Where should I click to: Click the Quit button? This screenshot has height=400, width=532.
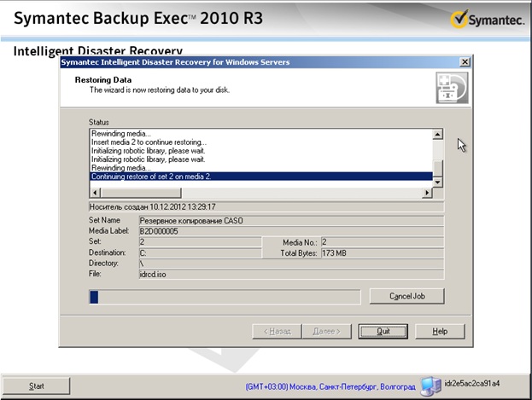[383, 331]
